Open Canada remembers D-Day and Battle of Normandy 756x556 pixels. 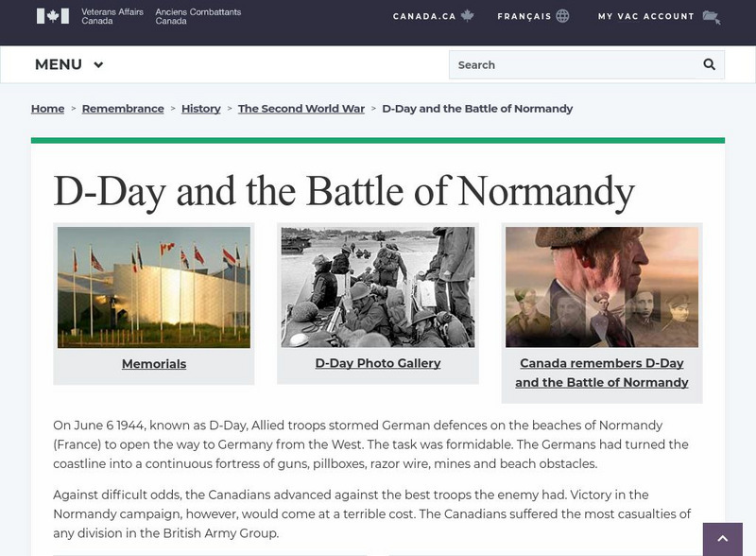tap(603, 372)
